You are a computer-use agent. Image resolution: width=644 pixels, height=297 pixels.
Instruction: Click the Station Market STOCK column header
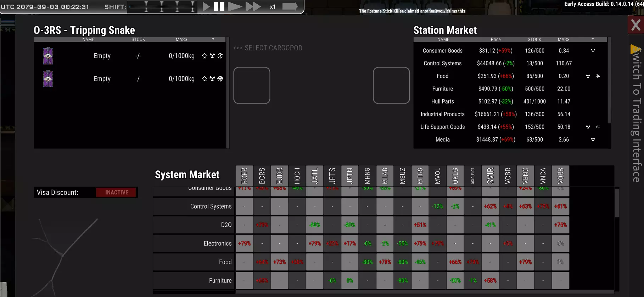point(534,39)
